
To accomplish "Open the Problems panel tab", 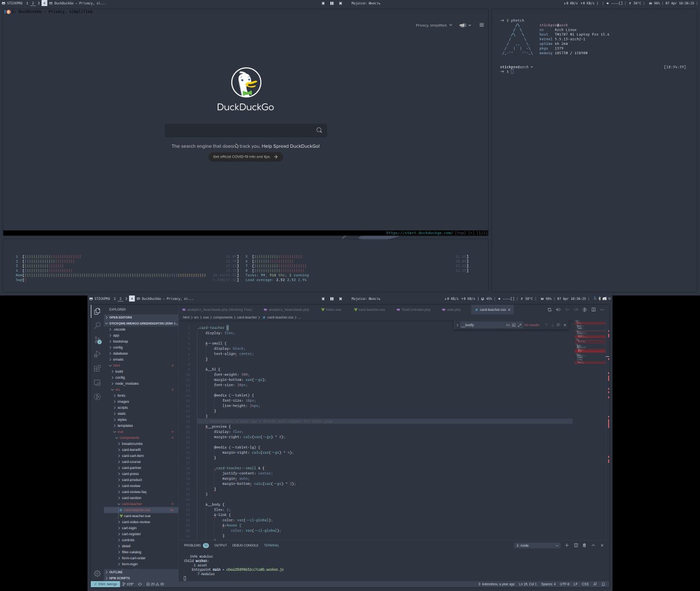I will pyautogui.click(x=196, y=546).
